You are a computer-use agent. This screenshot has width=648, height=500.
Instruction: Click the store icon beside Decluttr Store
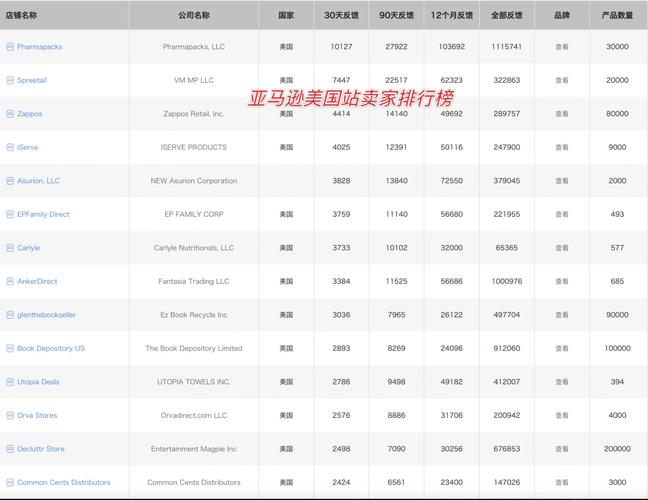(x=10, y=449)
